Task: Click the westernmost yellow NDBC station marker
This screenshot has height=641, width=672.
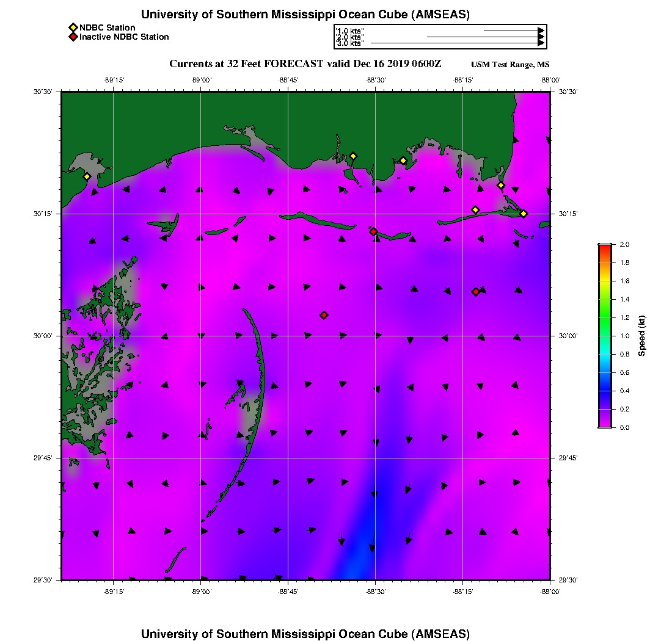Action: click(x=87, y=176)
